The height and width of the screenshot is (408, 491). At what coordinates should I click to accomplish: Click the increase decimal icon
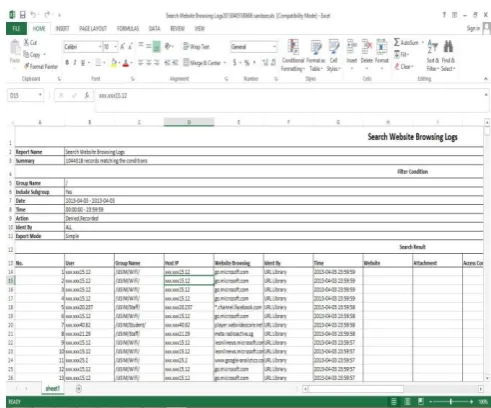[x=265, y=62]
